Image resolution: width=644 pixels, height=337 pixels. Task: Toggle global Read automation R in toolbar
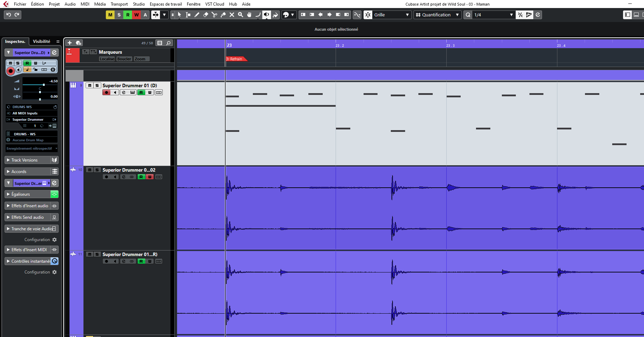click(128, 15)
